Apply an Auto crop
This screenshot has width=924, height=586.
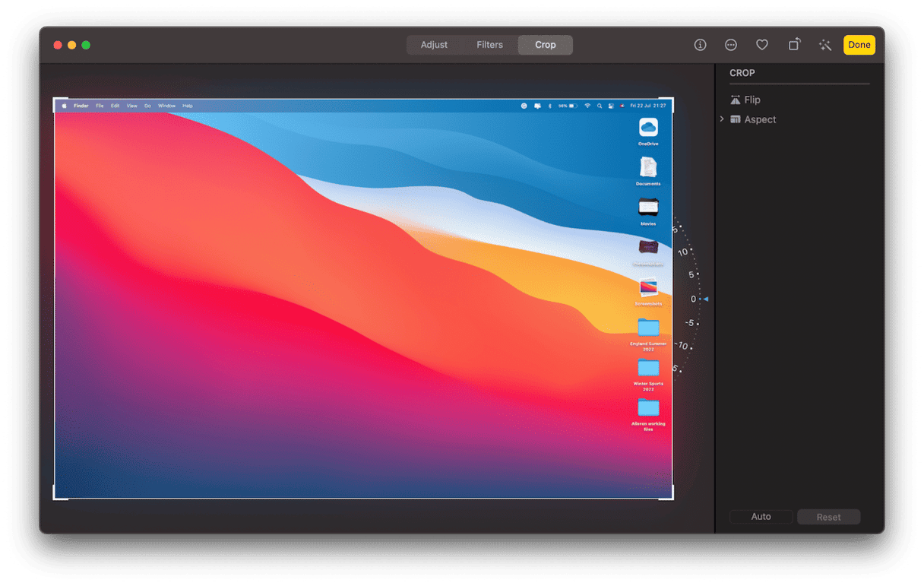(761, 517)
